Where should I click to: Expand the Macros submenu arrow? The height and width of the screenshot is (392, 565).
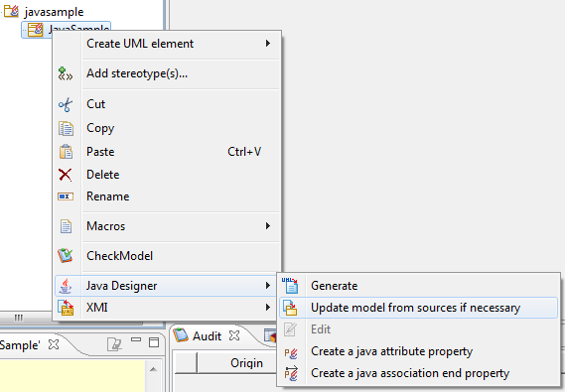[x=268, y=226]
